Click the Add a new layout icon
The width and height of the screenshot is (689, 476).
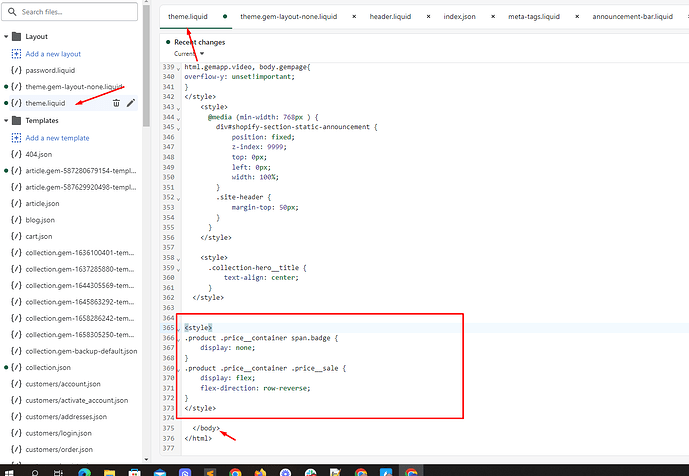16,53
